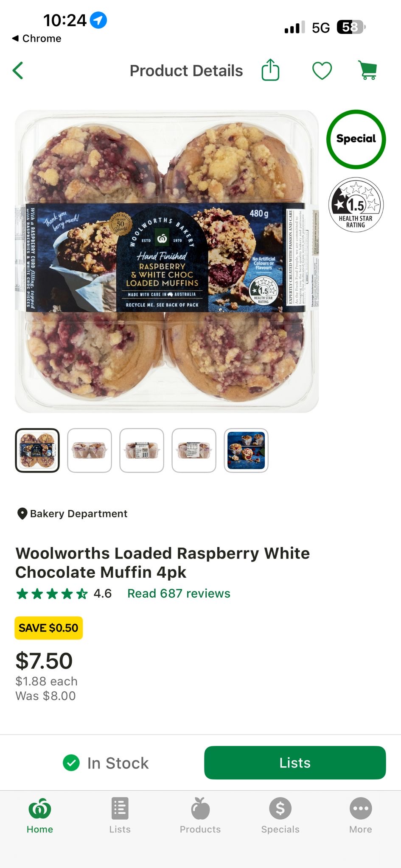Open the Specials tab
This screenshot has width=401, height=868.
(x=280, y=816)
